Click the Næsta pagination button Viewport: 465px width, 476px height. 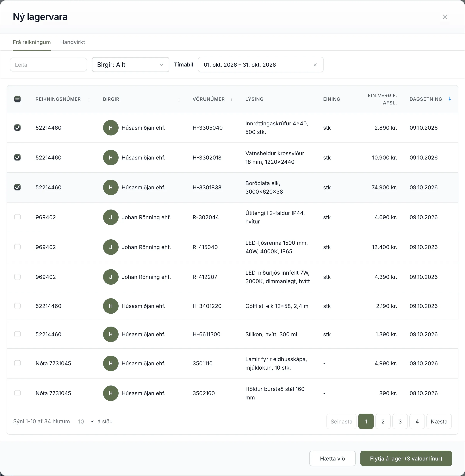tap(439, 422)
